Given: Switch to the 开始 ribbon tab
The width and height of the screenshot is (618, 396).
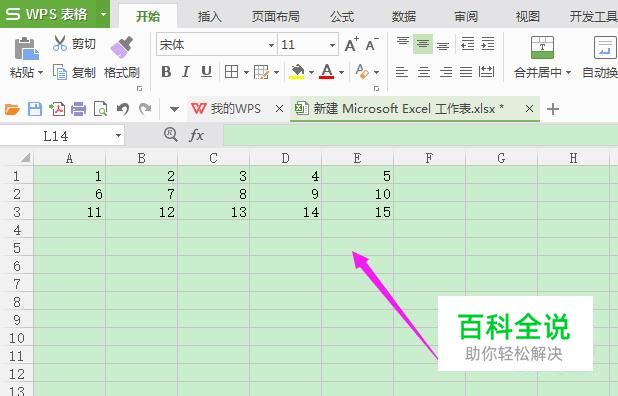Looking at the screenshot, I should pyautogui.click(x=148, y=17).
